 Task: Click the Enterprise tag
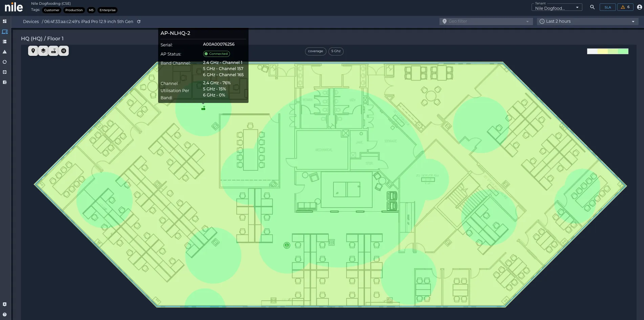108,10
